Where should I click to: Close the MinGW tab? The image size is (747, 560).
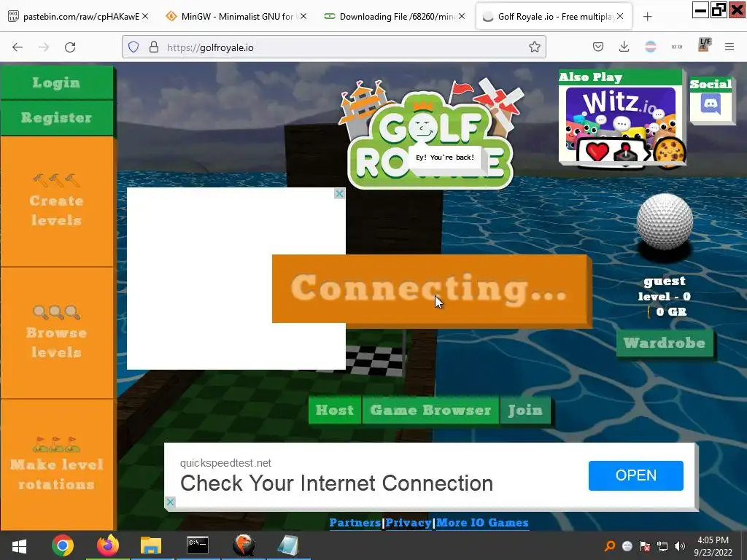coord(303,16)
